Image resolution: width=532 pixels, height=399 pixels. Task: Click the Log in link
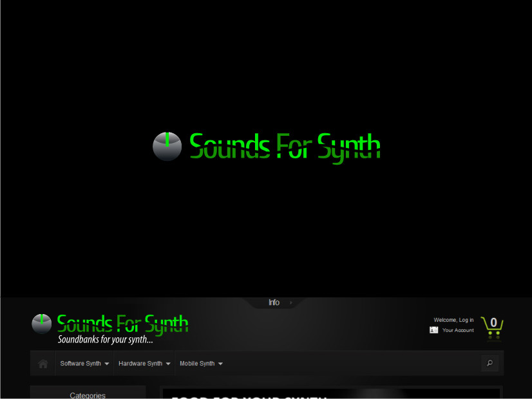[466, 320]
